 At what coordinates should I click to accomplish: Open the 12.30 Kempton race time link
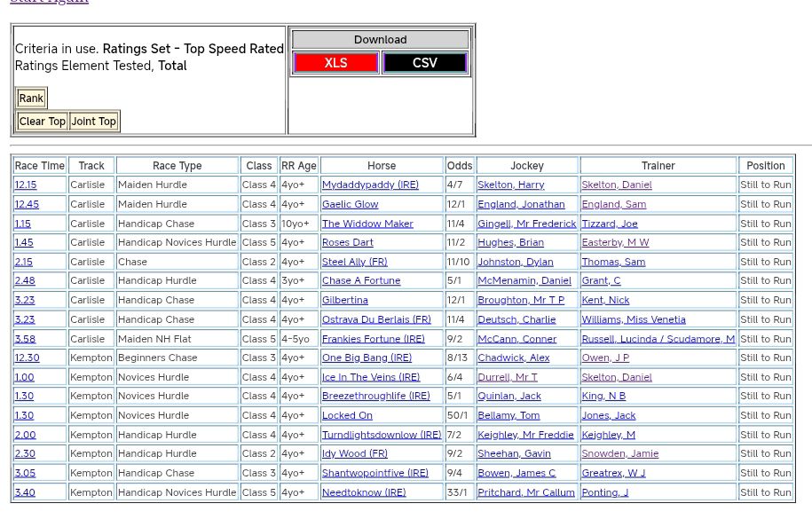click(x=27, y=358)
